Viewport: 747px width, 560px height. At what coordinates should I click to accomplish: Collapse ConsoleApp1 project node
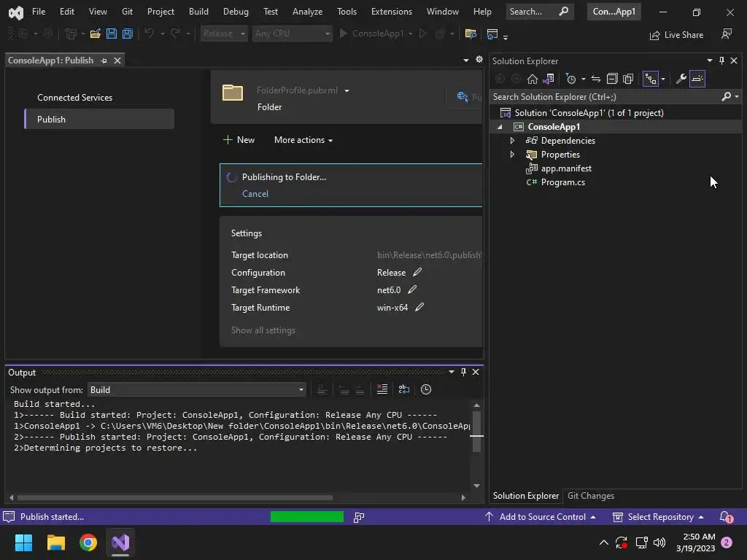pos(500,127)
